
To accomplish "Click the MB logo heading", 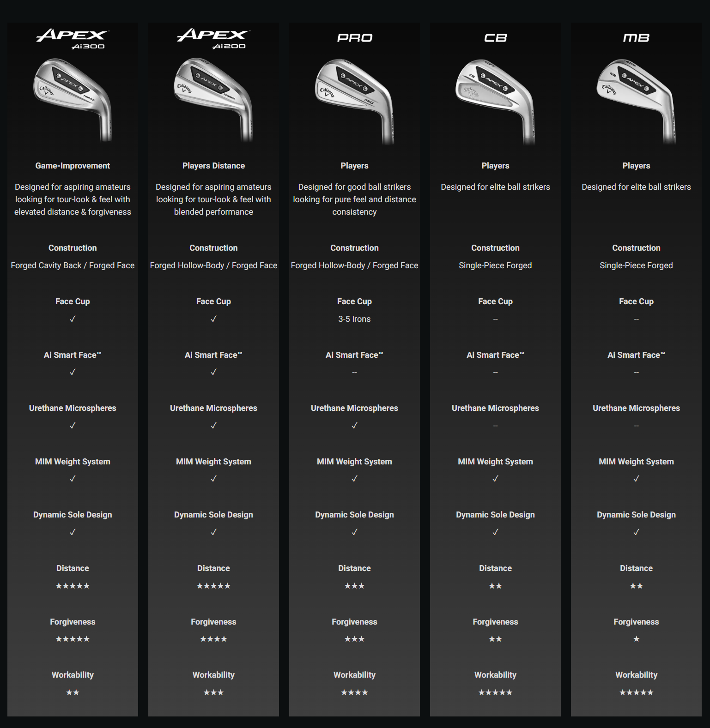I will 636,38.
